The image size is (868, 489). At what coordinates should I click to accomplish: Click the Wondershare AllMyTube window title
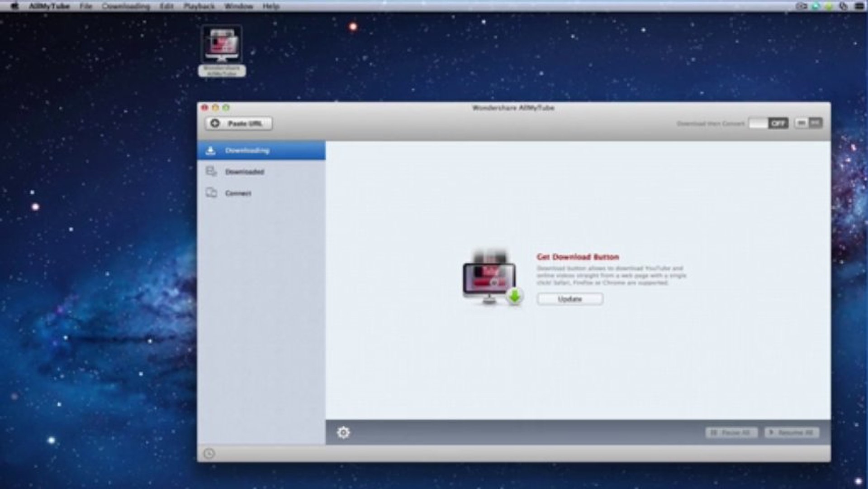click(513, 108)
